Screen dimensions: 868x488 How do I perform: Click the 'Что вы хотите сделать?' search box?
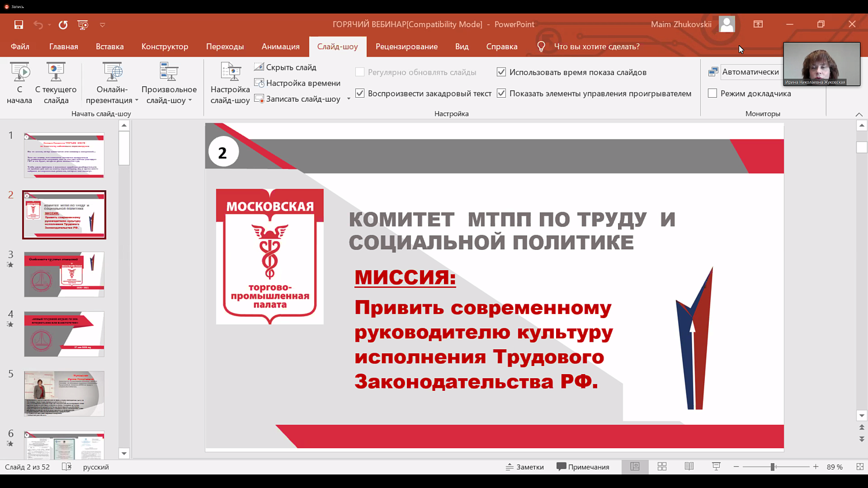(597, 46)
